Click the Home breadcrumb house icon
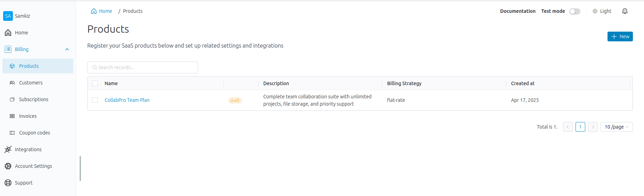Viewport: 644px width, 196px height. point(94,11)
